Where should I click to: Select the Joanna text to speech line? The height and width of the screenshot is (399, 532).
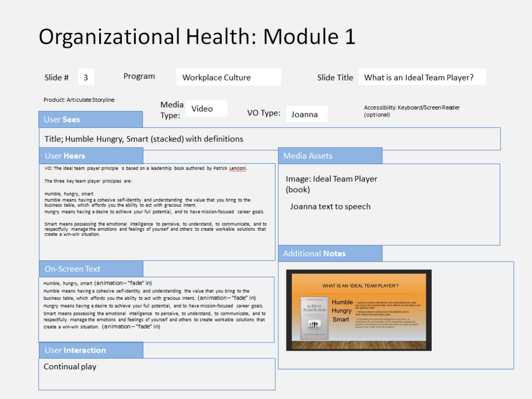(330, 207)
